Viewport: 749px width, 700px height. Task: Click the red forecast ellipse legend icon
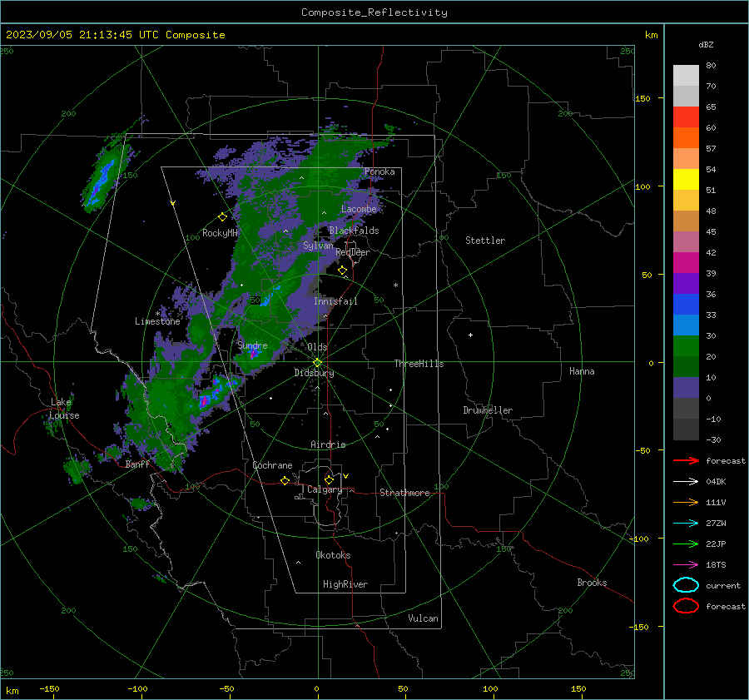(x=686, y=606)
